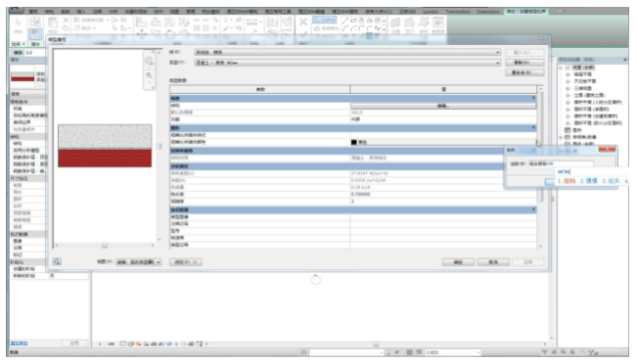Click 确定 in Type Properties dialog
Image resolution: width=637 pixels, height=364 pixels.
(x=458, y=262)
